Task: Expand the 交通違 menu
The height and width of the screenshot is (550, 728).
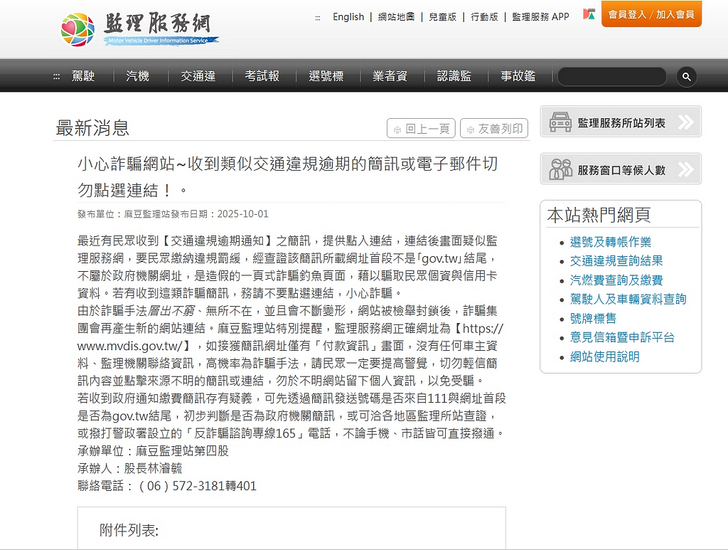Action: coord(197,76)
